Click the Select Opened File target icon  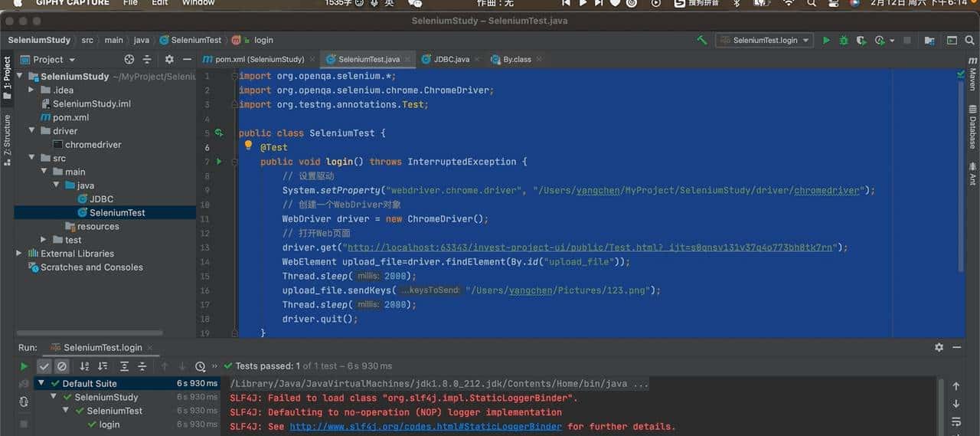coord(129,59)
